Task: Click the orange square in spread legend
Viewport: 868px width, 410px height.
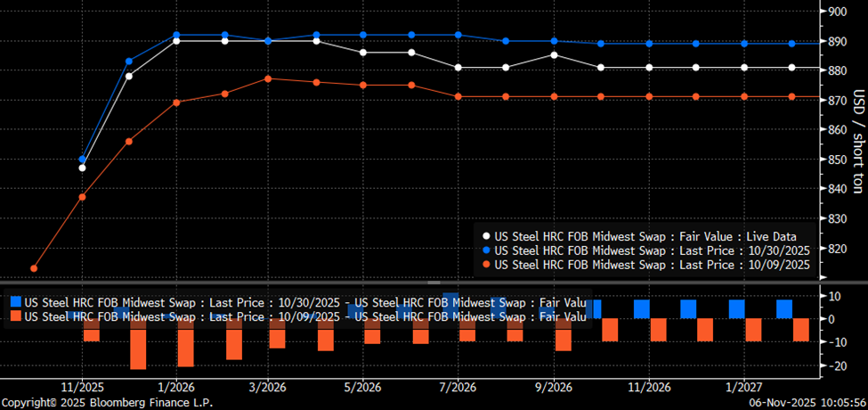Action: (x=15, y=316)
